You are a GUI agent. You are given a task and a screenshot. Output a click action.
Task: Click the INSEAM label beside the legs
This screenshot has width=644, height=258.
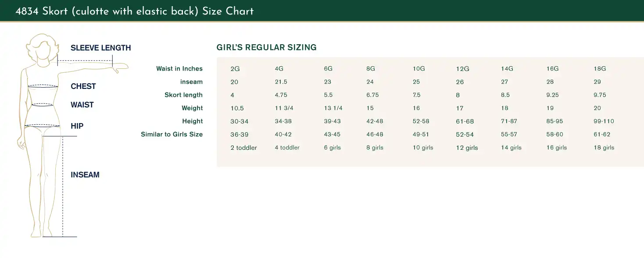point(85,175)
